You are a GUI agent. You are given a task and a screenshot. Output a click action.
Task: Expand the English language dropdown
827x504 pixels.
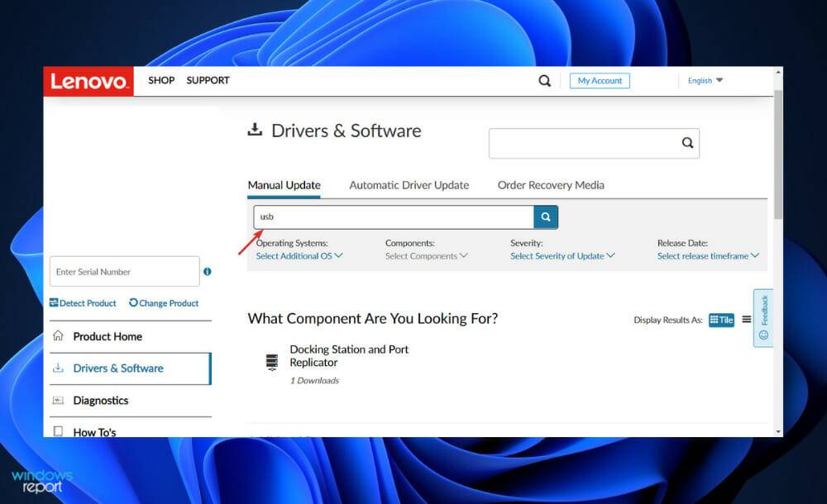coord(704,80)
